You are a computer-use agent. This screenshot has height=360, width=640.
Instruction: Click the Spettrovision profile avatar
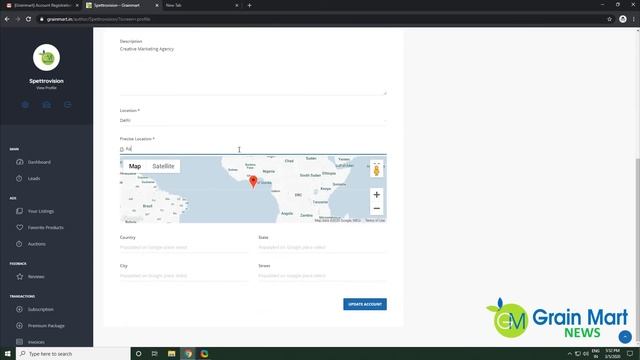point(46,58)
